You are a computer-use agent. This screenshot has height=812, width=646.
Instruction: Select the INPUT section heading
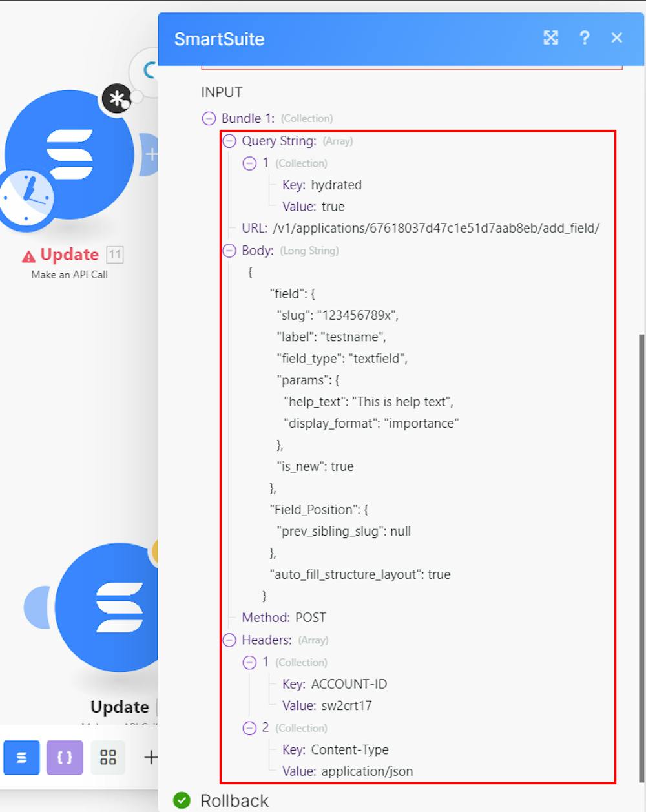221,92
